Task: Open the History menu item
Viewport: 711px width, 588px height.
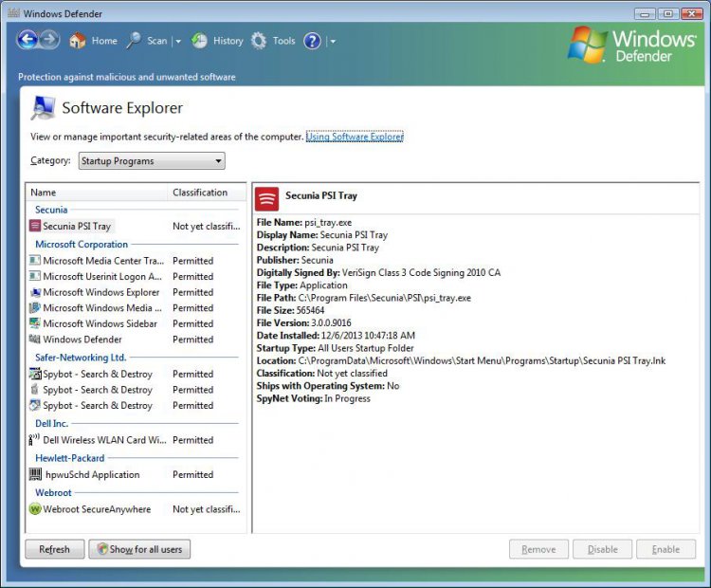Action: click(228, 41)
